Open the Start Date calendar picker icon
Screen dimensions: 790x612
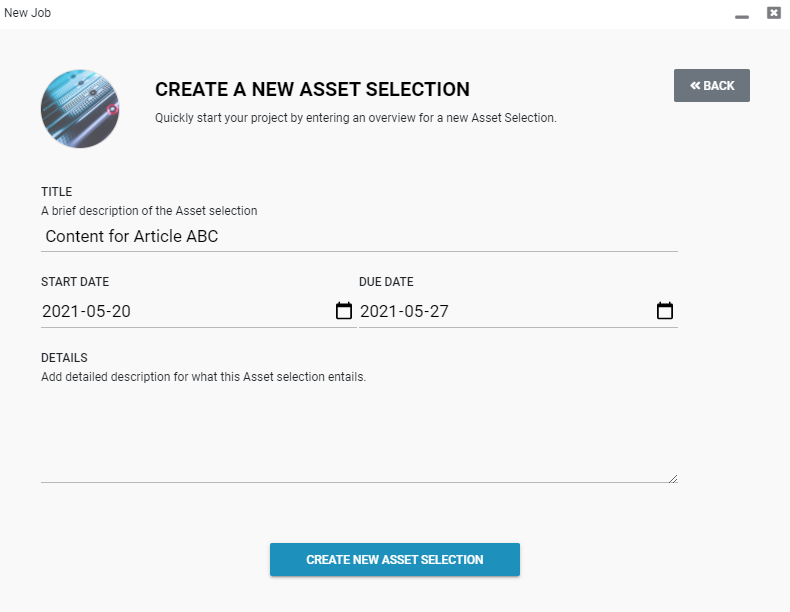point(344,310)
